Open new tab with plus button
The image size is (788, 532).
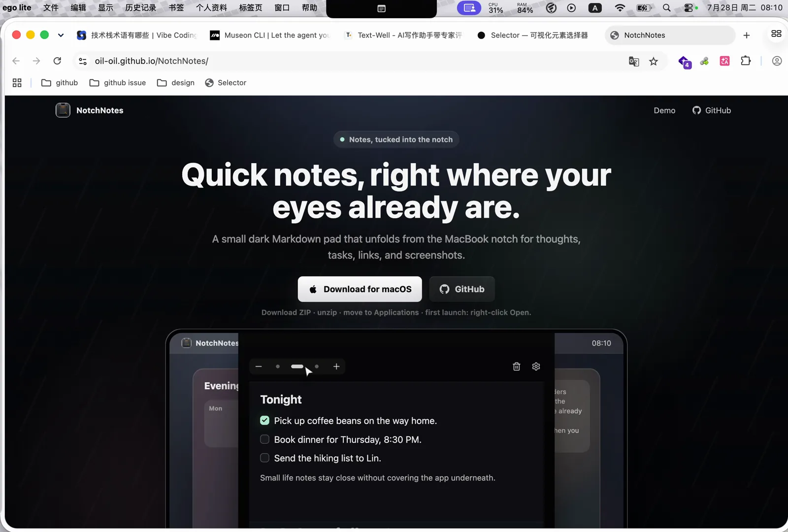tap(747, 35)
